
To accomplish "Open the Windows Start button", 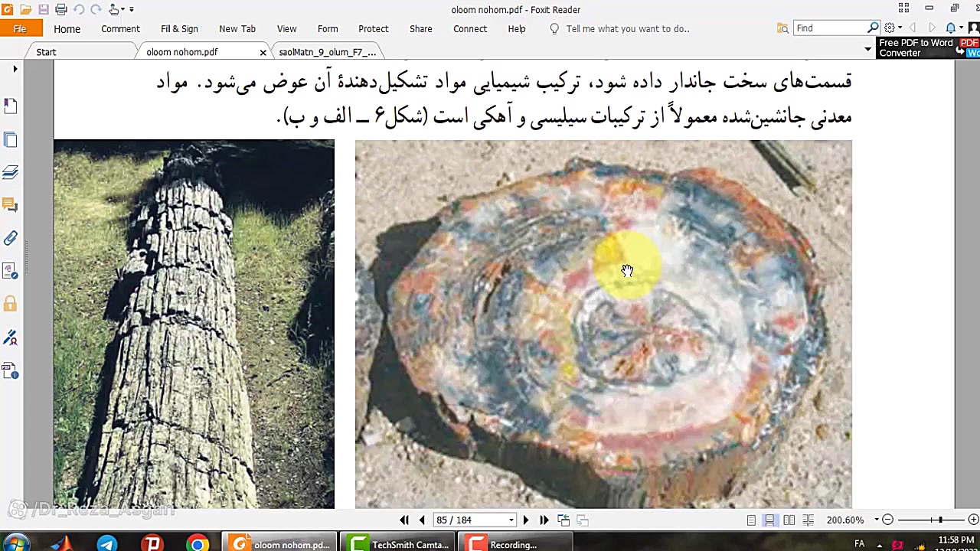I will (x=15, y=544).
